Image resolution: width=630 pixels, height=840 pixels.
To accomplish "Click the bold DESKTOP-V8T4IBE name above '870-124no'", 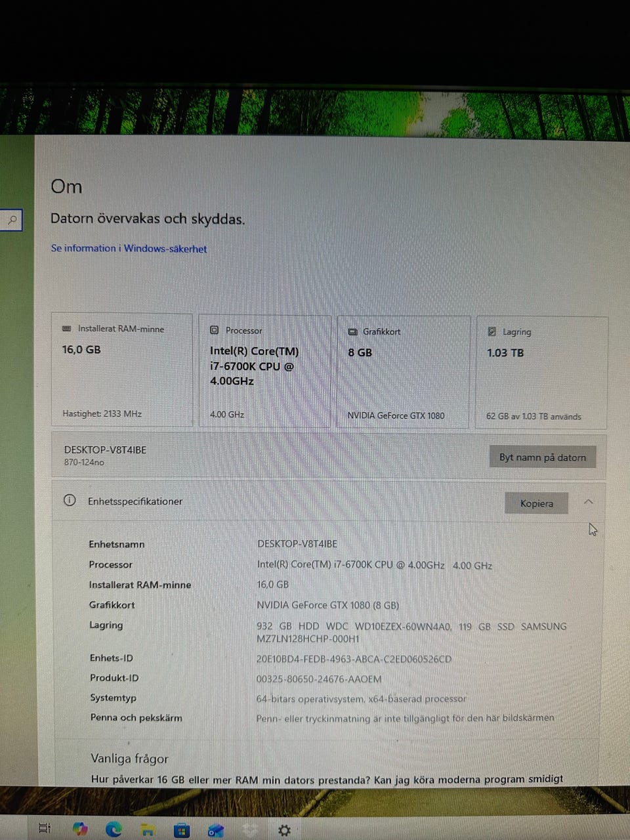I will pos(105,450).
